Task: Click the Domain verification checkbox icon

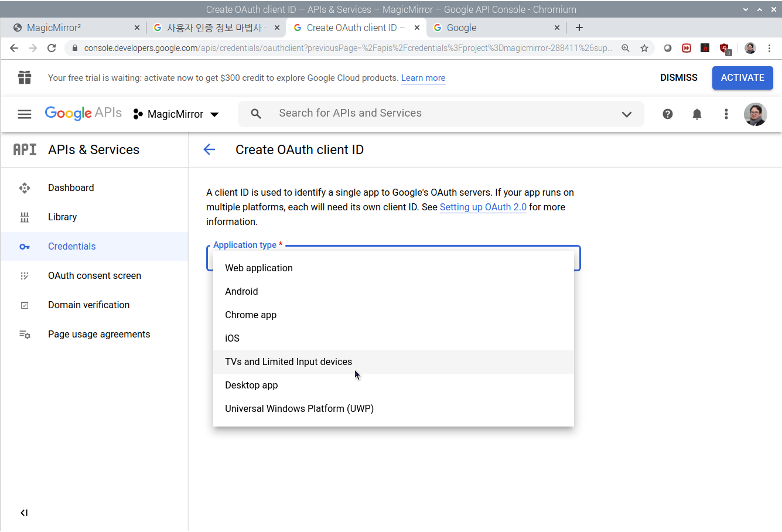Action: 25,305
